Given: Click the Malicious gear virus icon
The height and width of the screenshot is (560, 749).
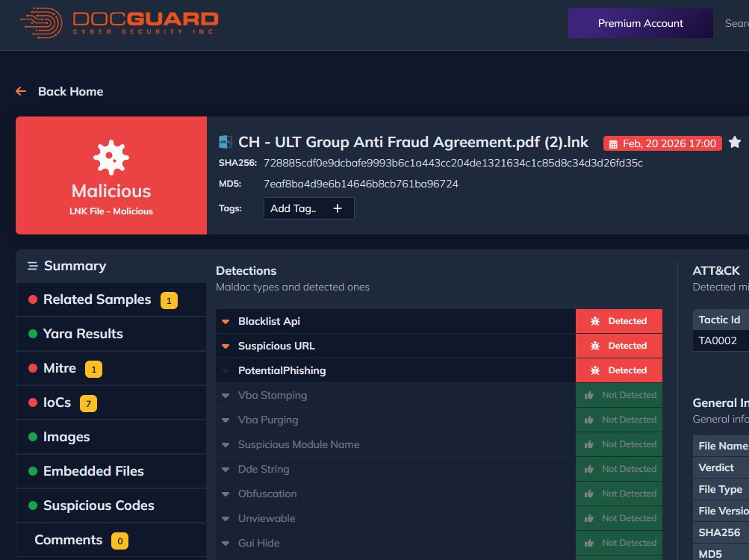Looking at the screenshot, I should 111,158.
